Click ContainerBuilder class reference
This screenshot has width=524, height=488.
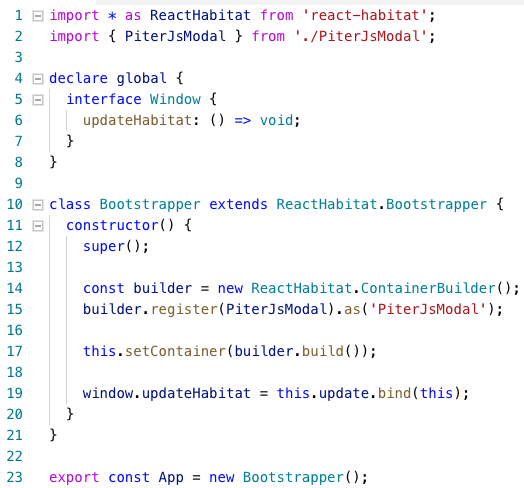point(428,288)
